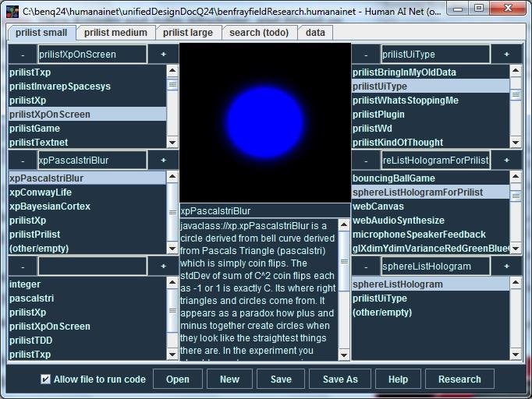Select pascalstri list item

(x=87, y=298)
